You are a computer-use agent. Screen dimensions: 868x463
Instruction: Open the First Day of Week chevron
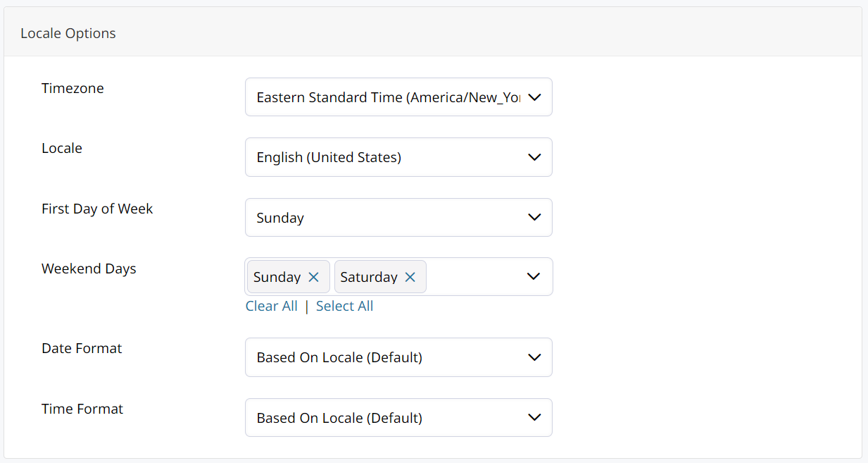point(534,218)
